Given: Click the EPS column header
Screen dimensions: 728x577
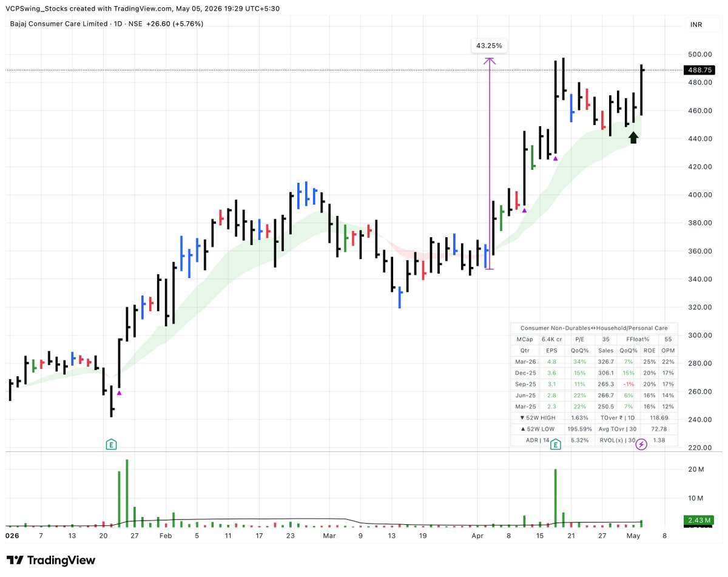Looking at the screenshot, I should click(552, 351).
